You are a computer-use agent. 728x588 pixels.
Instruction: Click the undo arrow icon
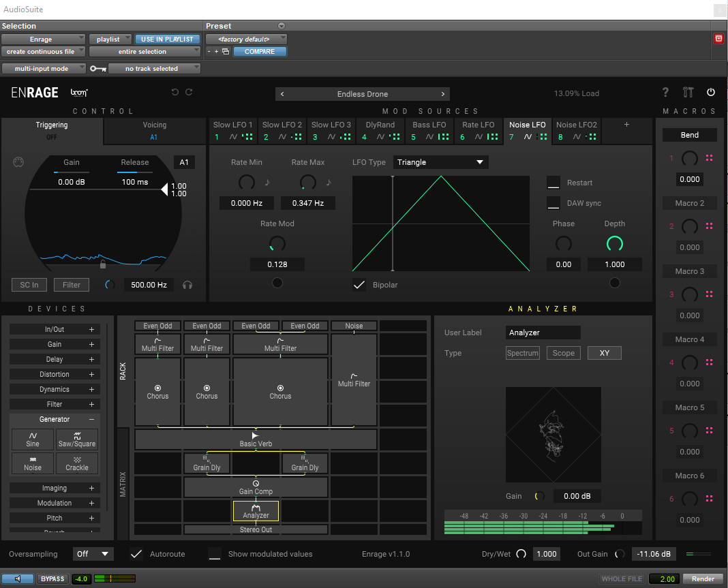(x=175, y=93)
